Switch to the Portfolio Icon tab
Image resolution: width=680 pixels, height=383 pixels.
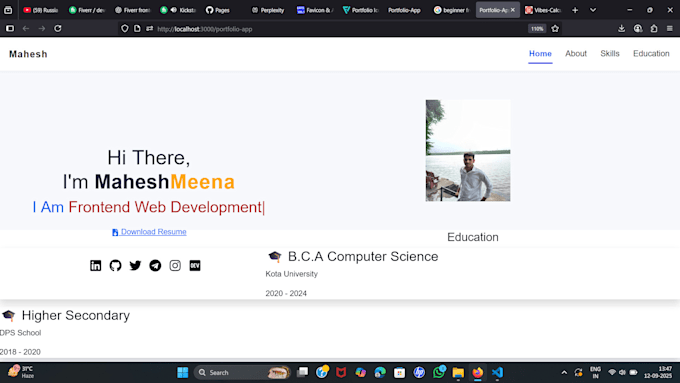click(x=360, y=10)
